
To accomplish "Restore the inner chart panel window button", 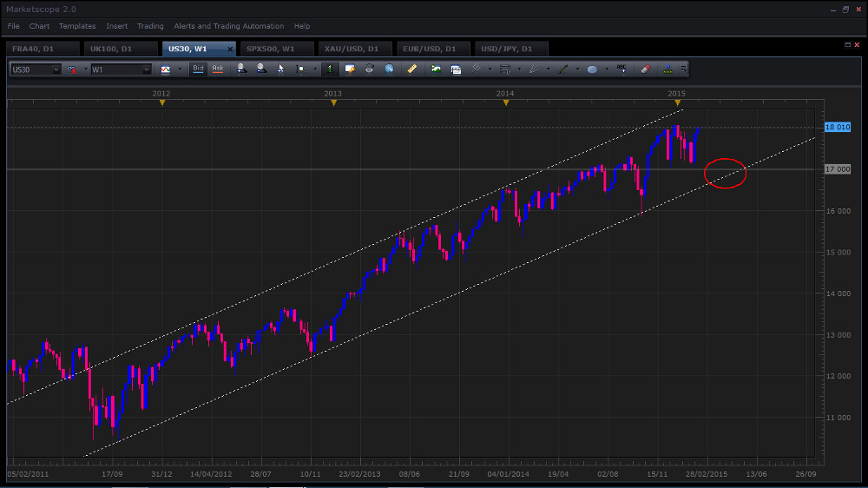I will pyautogui.click(x=847, y=45).
